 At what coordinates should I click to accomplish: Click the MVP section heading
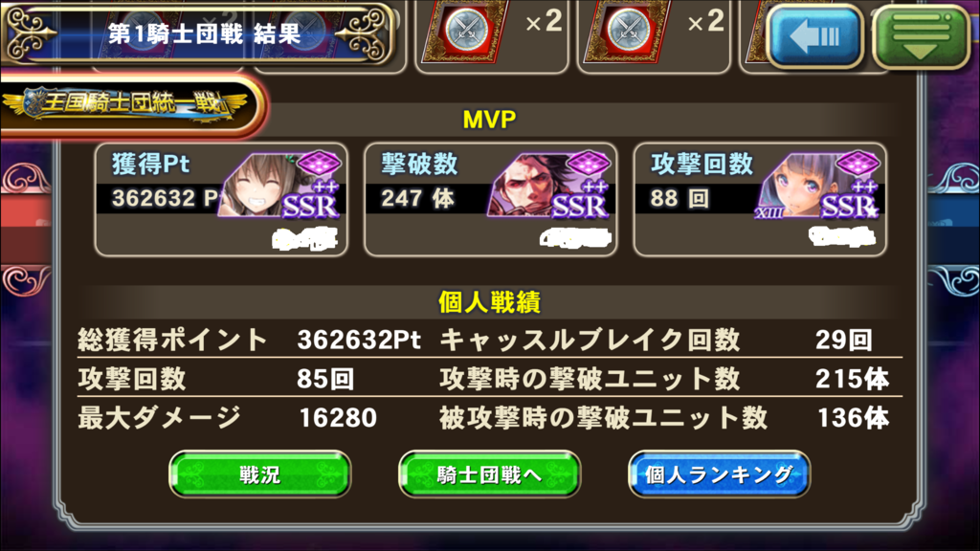489,120
